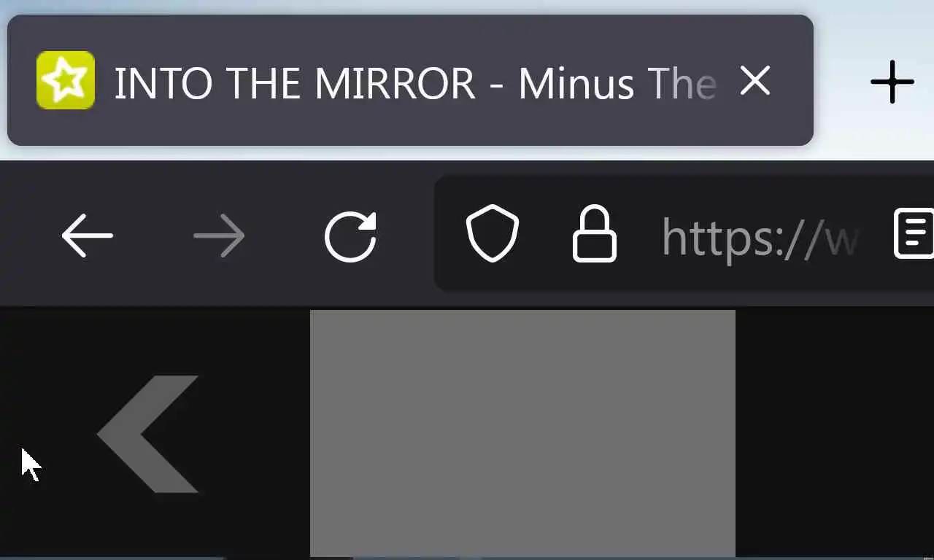Go back using the browser back arrow

click(x=88, y=236)
